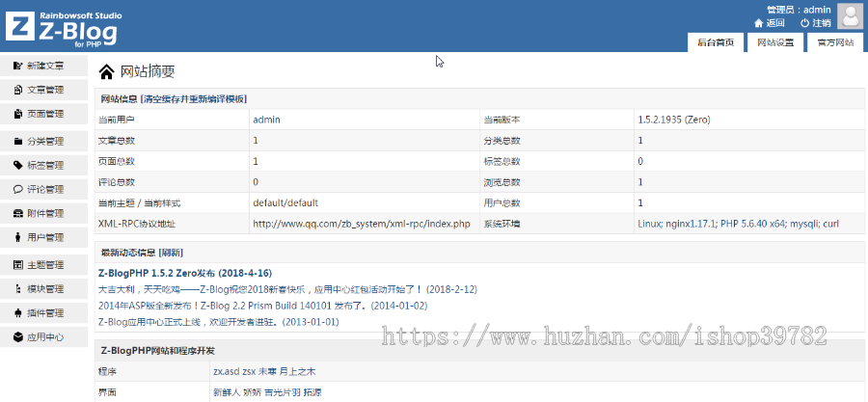Go to 文章管理 in the sidebar
The width and height of the screenshot is (868, 402).
(43, 90)
